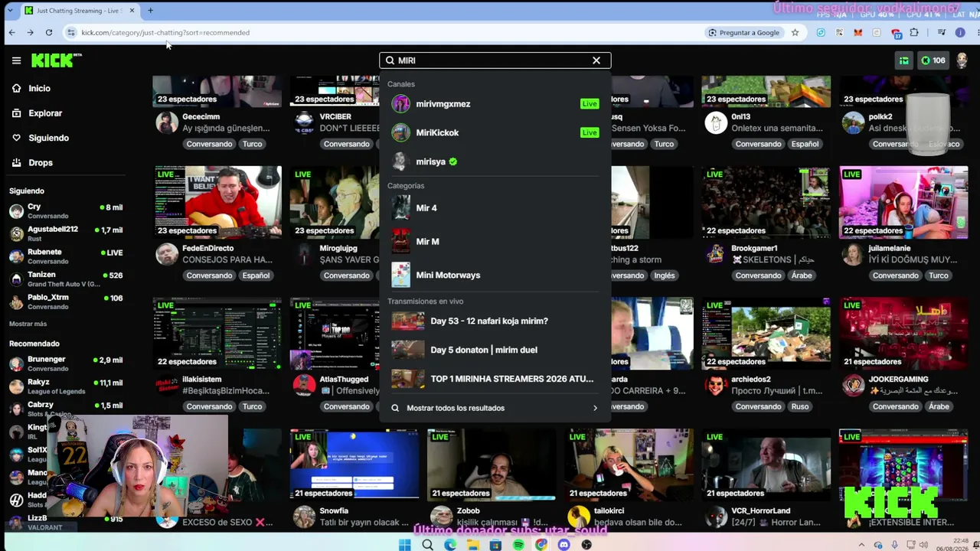Open live stream 'Day 53 - 12 nafari koja mirim?'
Image resolution: width=980 pixels, height=551 pixels.
(495, 321)
